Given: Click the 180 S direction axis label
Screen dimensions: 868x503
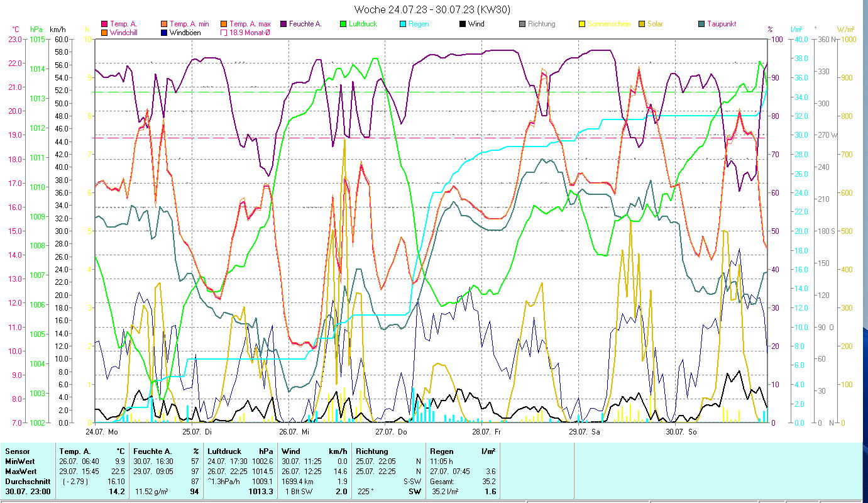Looking at the screenshot, I should point(825,231).
